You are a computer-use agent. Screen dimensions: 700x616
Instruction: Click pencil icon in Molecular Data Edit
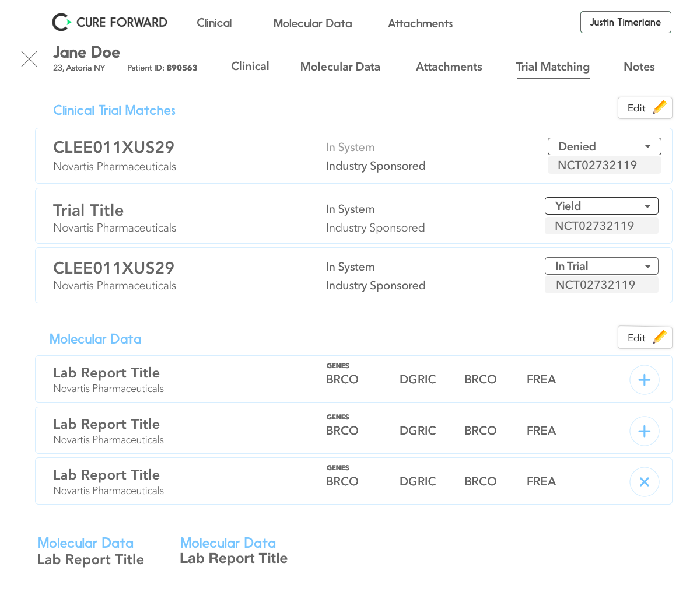point(660,337)
